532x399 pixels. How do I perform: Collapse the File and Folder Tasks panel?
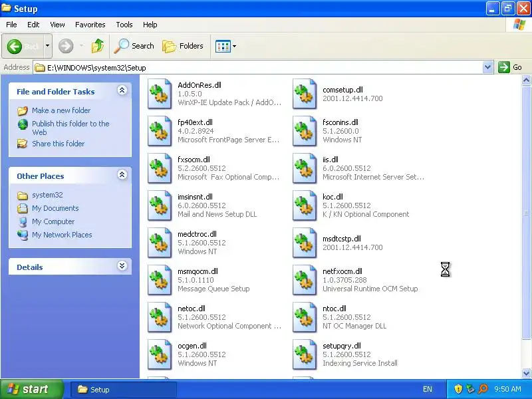122,90
